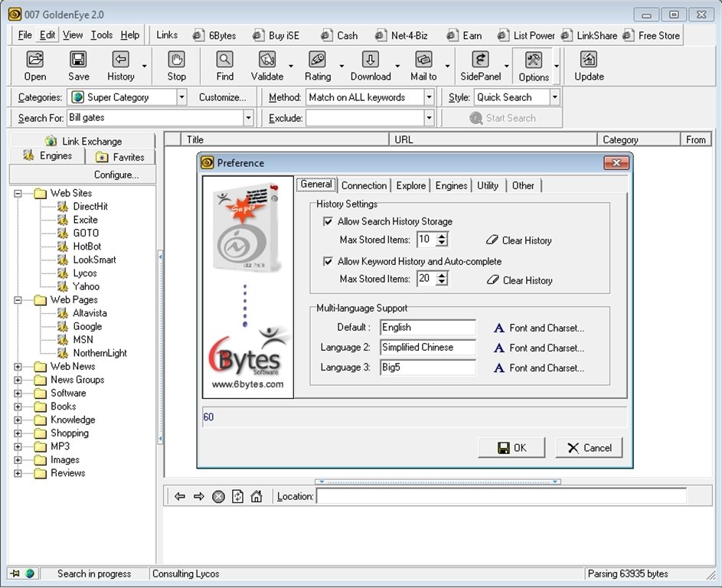Click Cancel in Preference dialog
722x588 pixels.
point(590,448)
